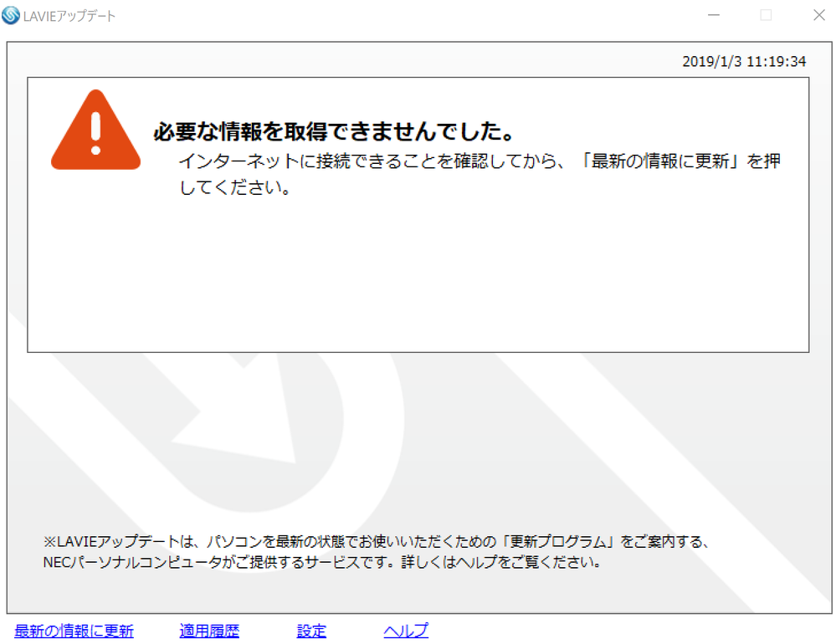Click the 最新の情報に更新 link

coord(74,631)
